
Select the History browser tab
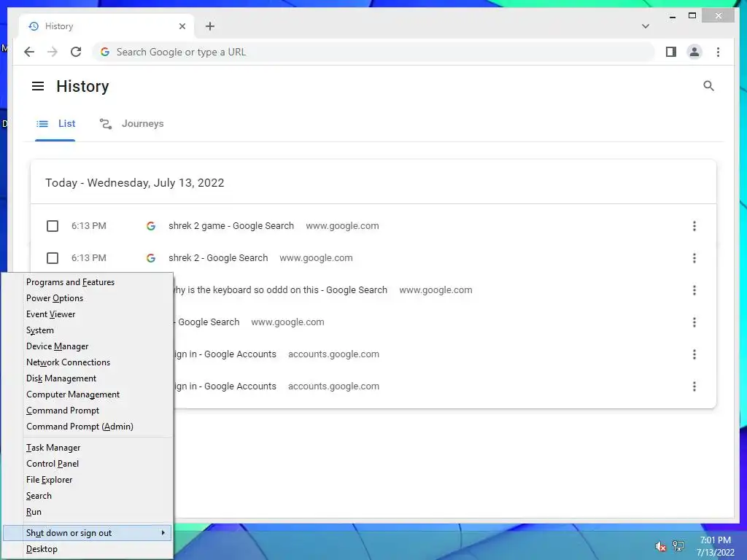pyautogui.click(x=107, y=26)
